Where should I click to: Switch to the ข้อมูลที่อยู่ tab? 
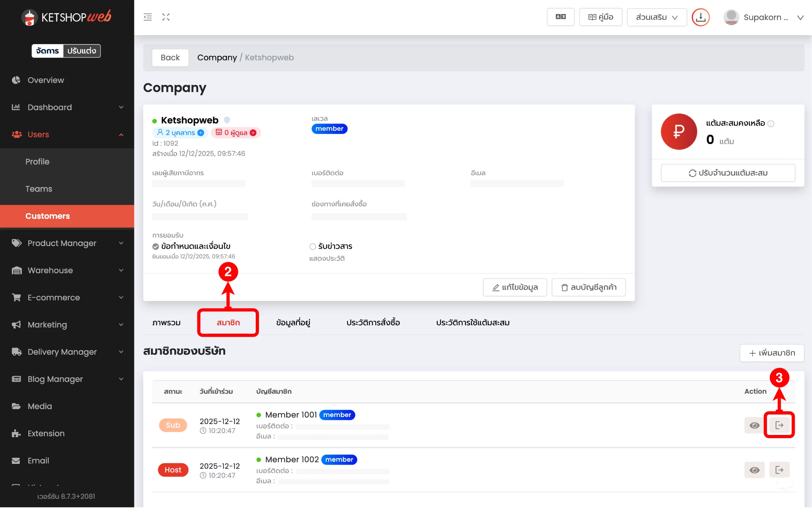point(293,322)
